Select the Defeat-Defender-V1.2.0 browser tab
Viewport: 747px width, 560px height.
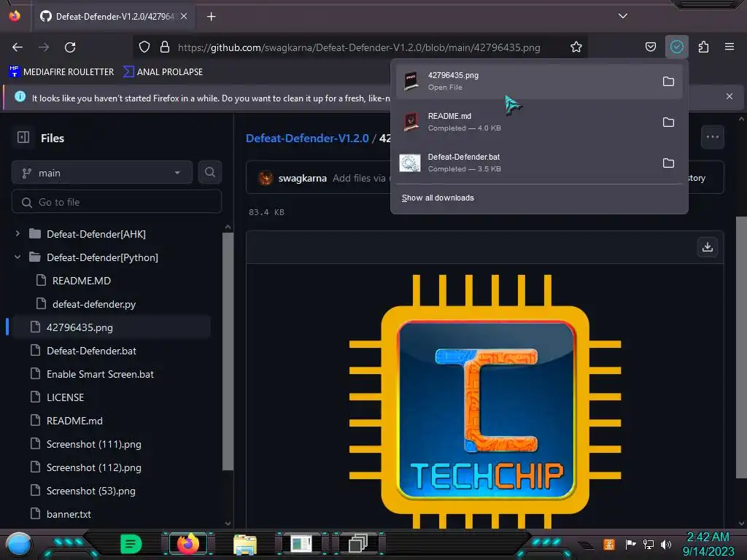pyautogui.click(x=114, y=17)
